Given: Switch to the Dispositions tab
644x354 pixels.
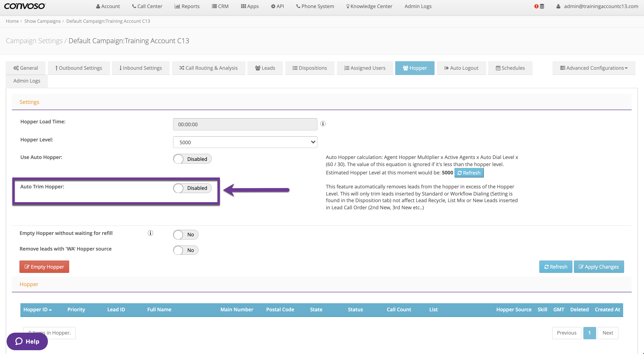Looking at the screenshot, I should click(x=310, y=68).
